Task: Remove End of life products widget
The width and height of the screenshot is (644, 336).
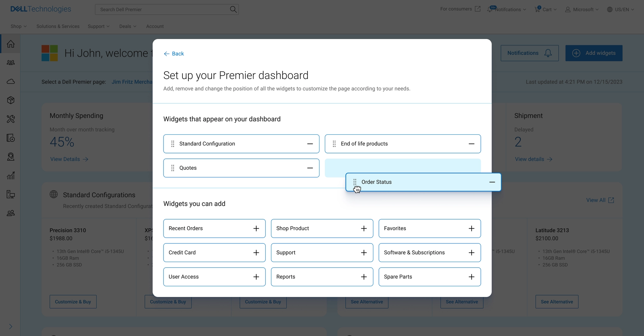Action: coord(471,144)
